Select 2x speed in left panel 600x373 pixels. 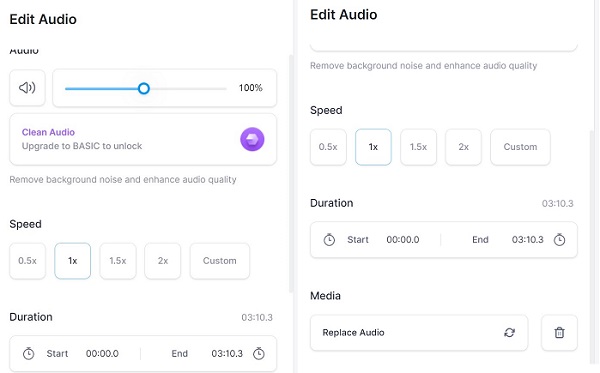click(x=163, y=261)
